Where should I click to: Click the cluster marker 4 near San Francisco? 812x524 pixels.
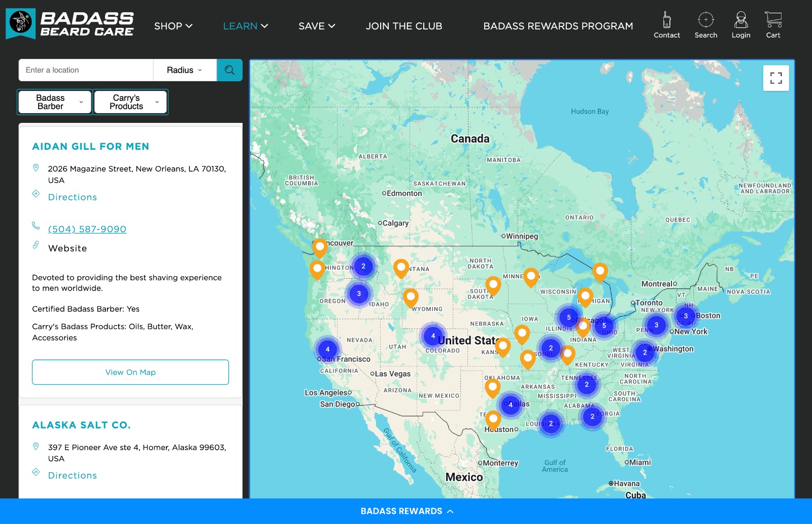(327, 349)
